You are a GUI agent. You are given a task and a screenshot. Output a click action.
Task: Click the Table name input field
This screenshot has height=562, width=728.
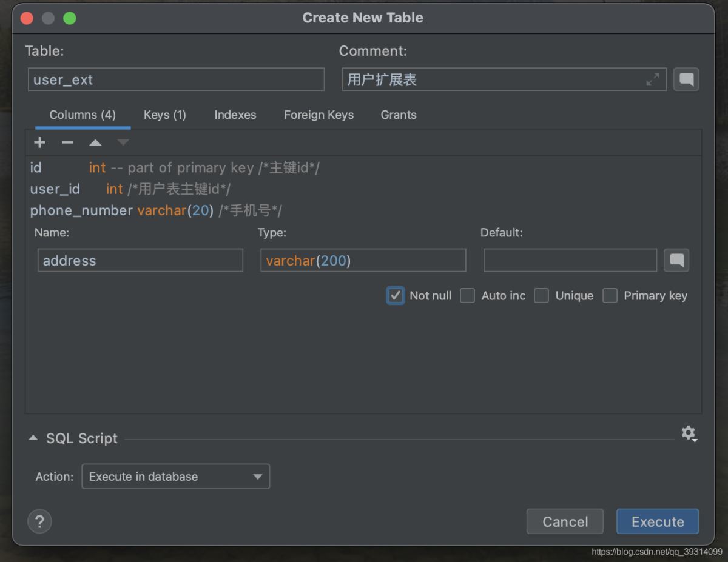click(x=176, y=79)
